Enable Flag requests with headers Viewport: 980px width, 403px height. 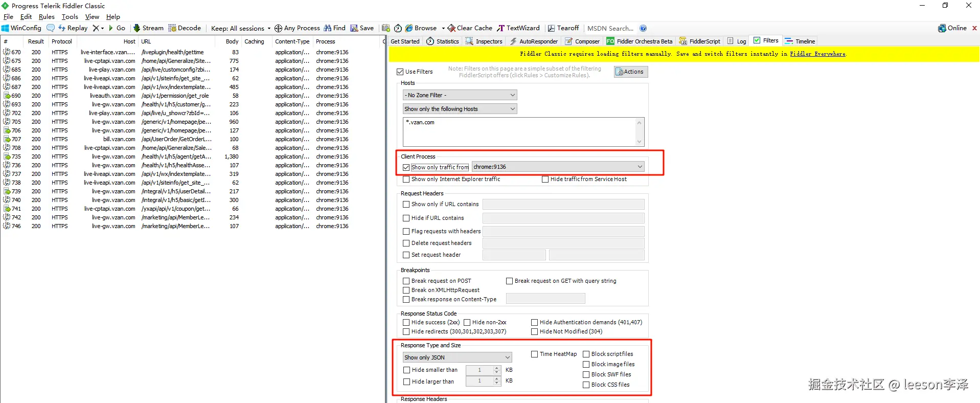(406, 232)
